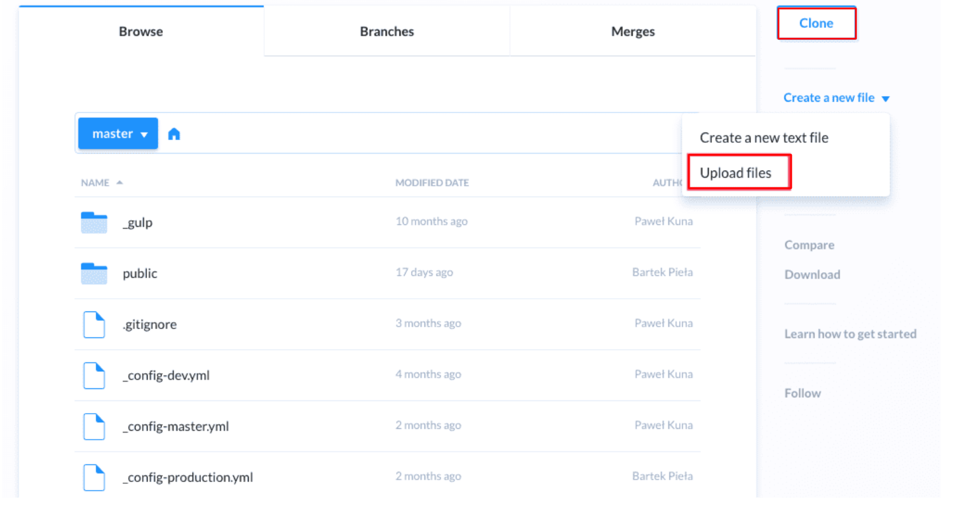Viewport: 980px width, 525px height.
Task: Open the _config-production.yml file name
Action: [188, 477]
